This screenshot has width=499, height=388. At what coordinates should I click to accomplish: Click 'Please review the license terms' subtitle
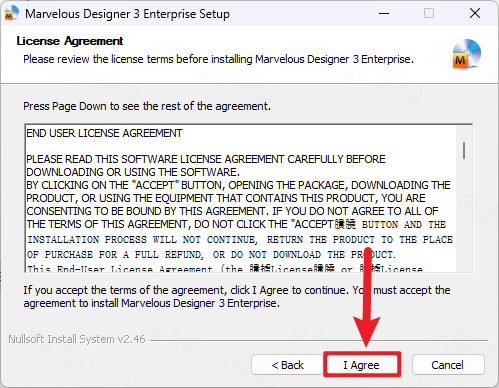[x=218, y=59]
